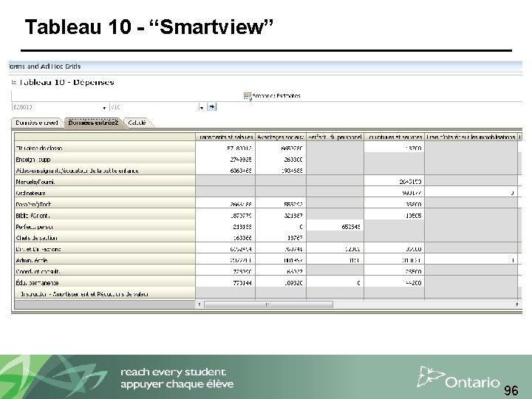Open the E38010 entity dropdown
Viewport: 532px width, 399px height.
(x=104, y=108)
